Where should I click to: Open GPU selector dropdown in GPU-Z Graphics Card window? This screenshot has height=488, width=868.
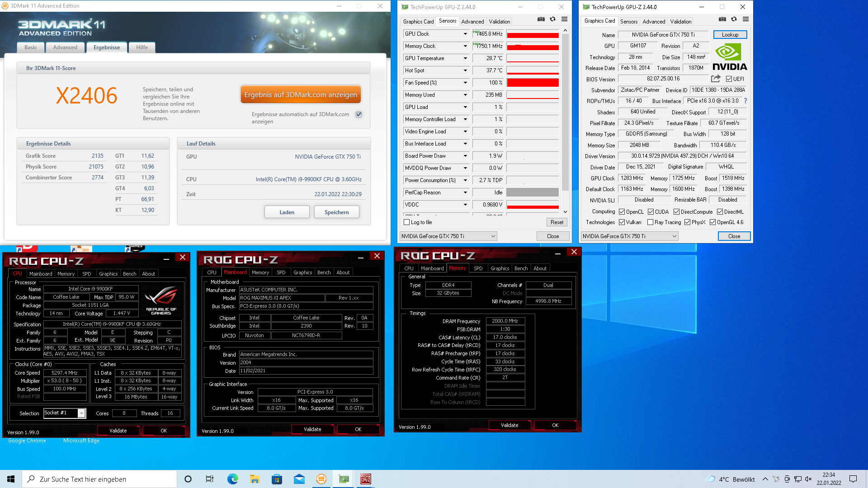tap(629, 236)
